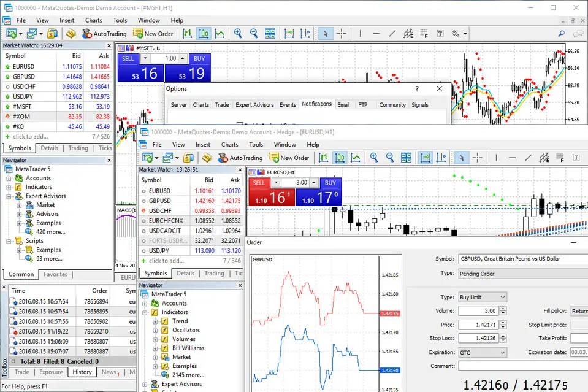Select line chart icon in MSFT window toolbar
Viewport: 588px width, 392px height.
[x=220, y=34]
